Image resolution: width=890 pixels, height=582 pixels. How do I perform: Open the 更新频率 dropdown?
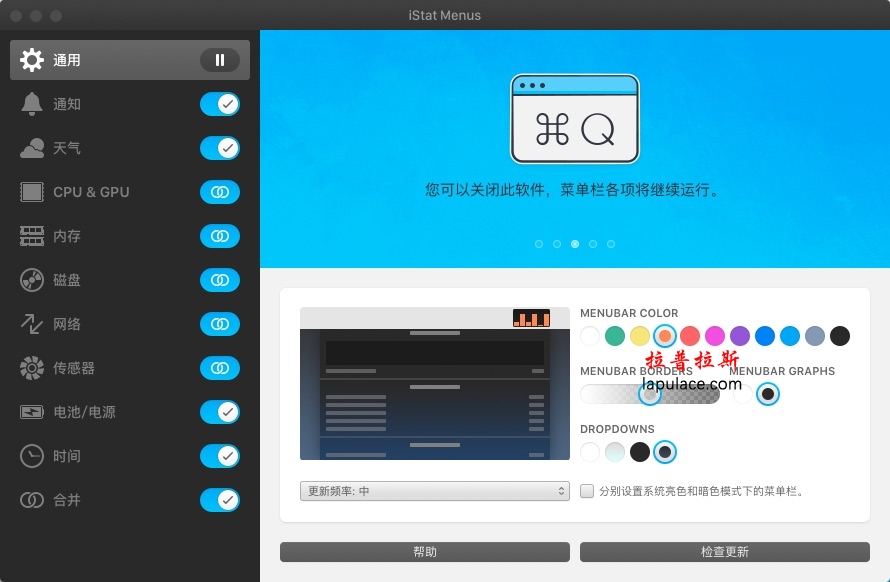(435, 491)
